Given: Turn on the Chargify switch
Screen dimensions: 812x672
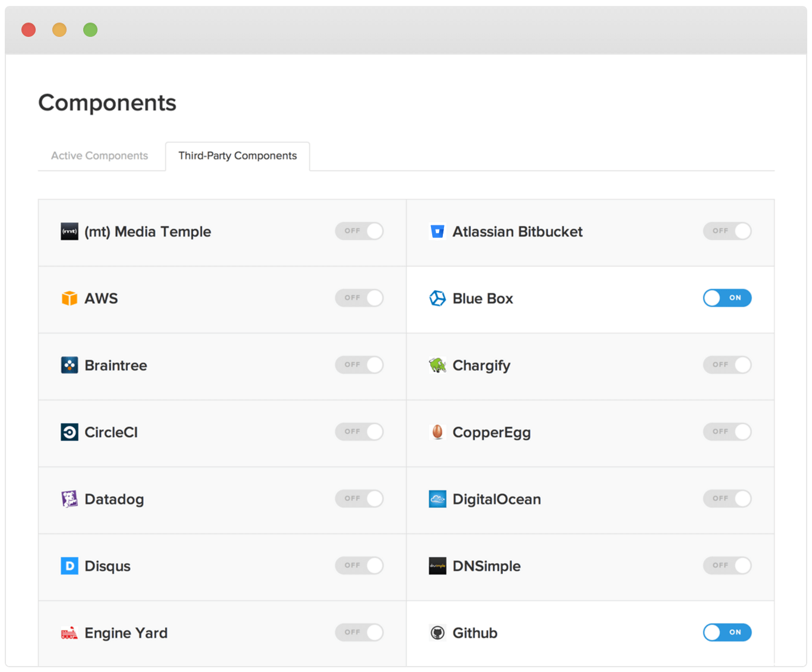Looking at the screenshot, I should point(727,365).
